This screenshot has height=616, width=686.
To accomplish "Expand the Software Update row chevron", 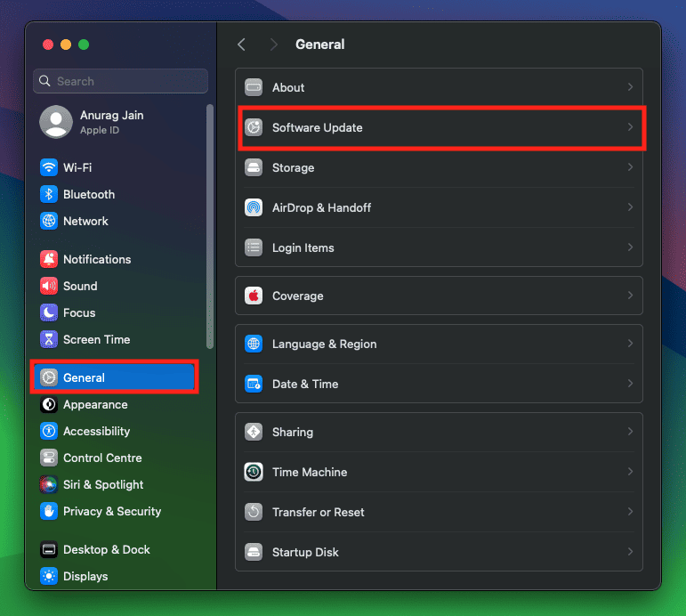I will pos(630,127).
